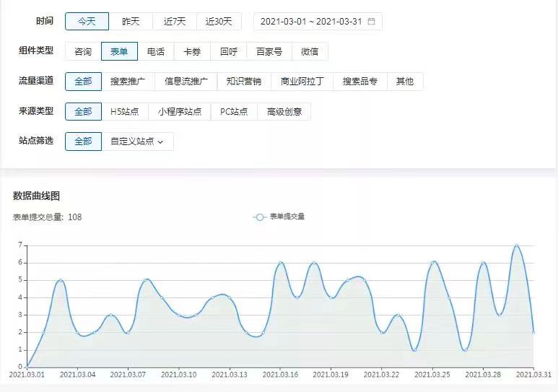Screen dimensions: 558x392
Task: Filter channel by 知识营销
Action: (244, 82)
